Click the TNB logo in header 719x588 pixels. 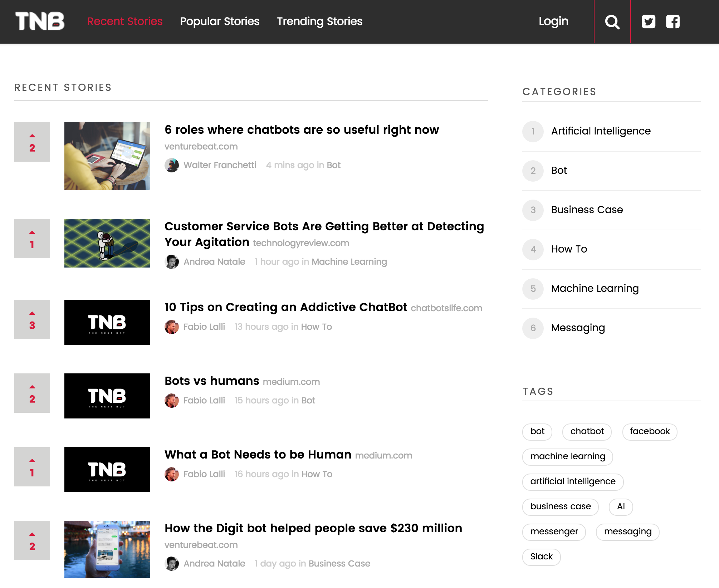coord(40,21)
